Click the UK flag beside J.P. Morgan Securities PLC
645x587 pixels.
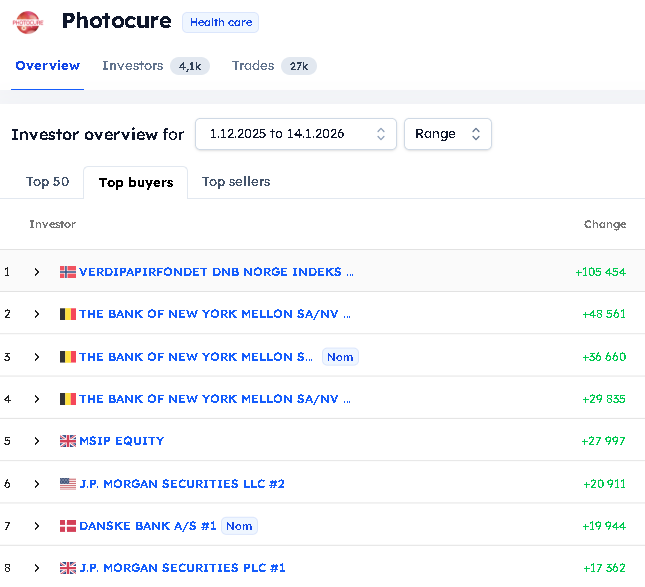[x=68, y=568]
